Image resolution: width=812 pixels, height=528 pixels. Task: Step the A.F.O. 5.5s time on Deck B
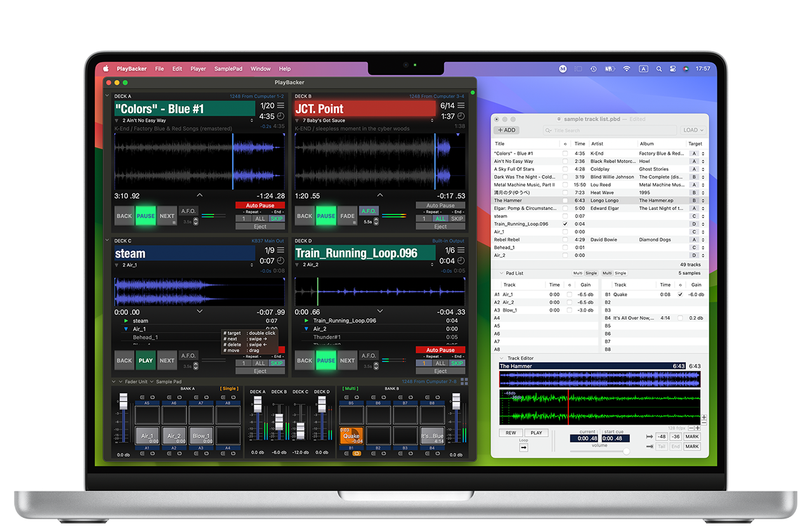tap(376, 221)
